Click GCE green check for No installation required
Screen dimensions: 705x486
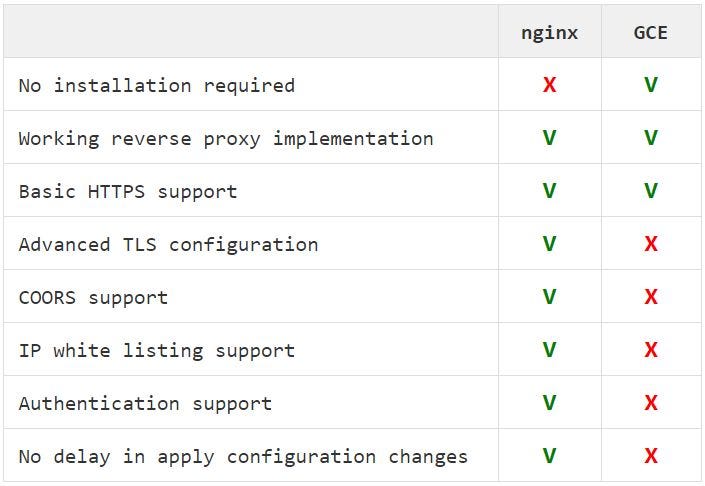(651, 85)
